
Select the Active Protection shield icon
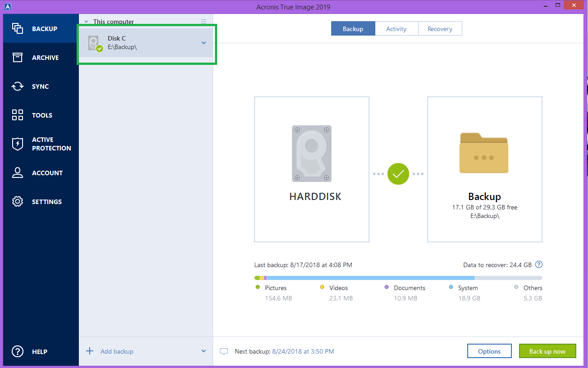point(18,144)
